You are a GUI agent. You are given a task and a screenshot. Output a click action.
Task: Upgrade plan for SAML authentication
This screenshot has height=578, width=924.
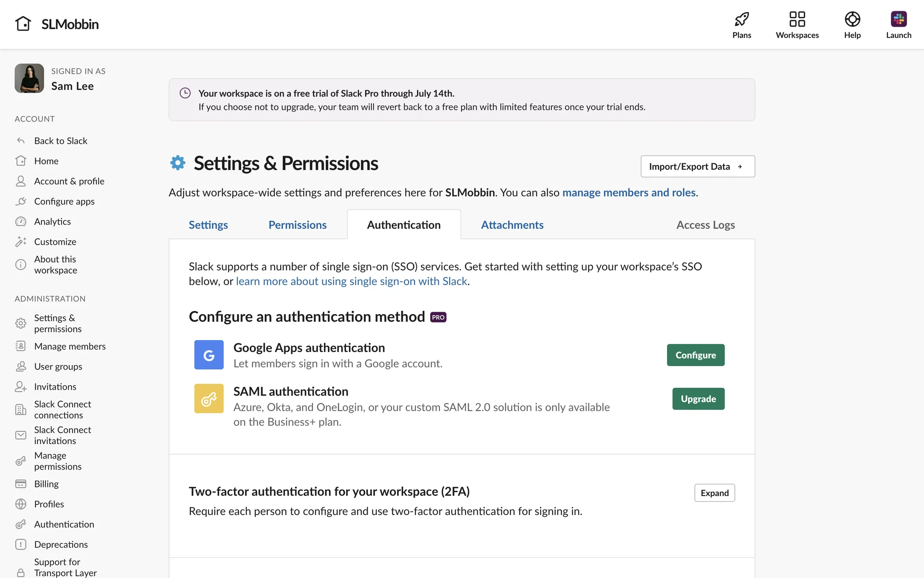698,399
